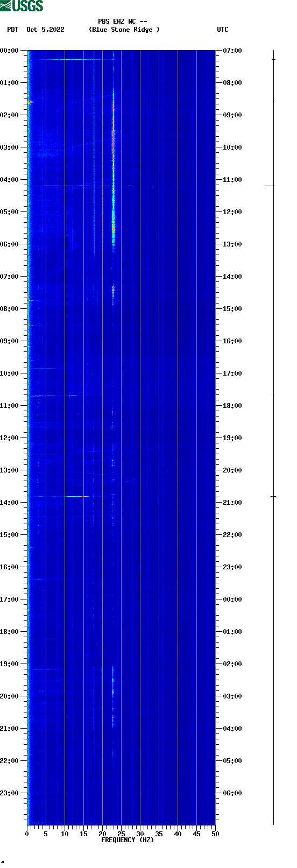Click the 25 Hz frequency axis label
The width and height of the screenshot is (297, 868).
coord(121,834)
